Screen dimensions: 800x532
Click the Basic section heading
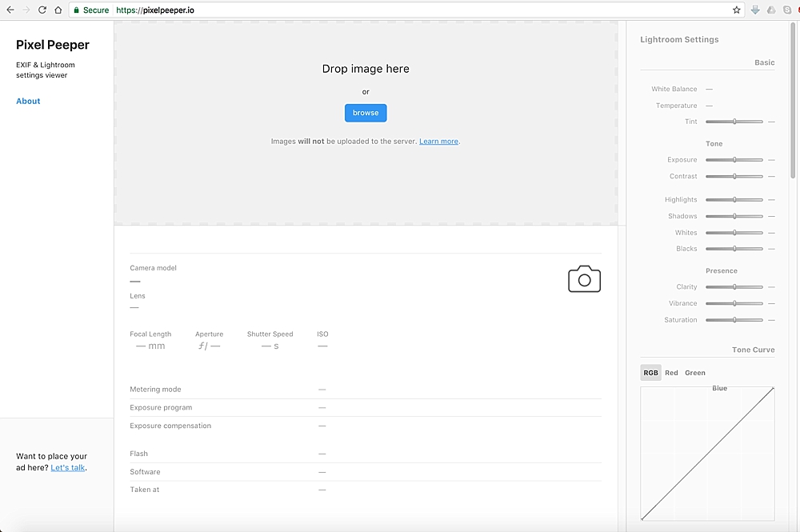[x=764, y=62]
